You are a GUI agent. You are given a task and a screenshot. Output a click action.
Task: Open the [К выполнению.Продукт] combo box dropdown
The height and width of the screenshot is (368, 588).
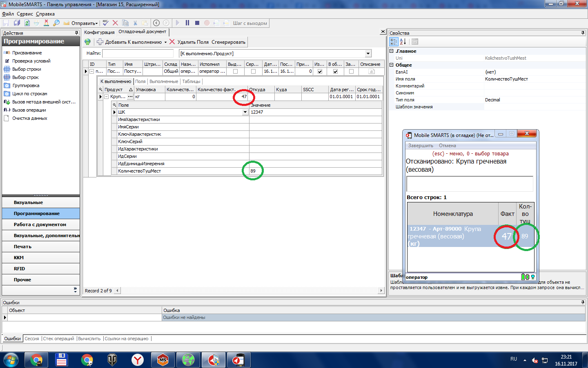click(368, 54)
